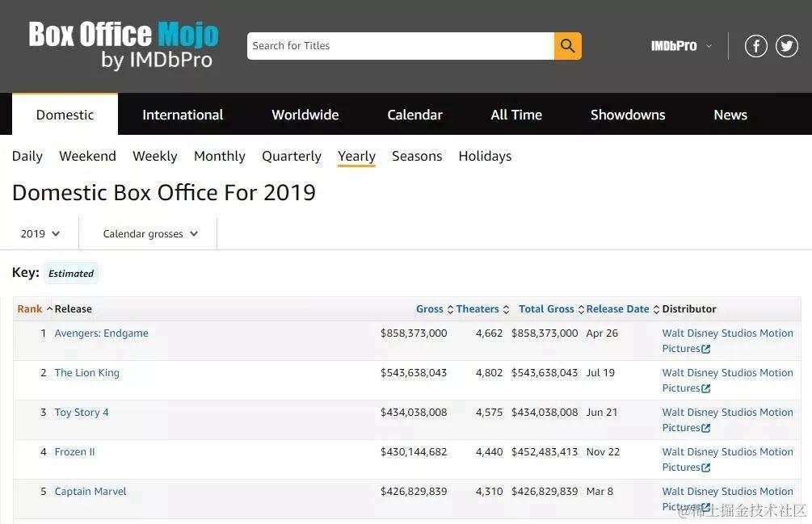
Task: Sort table by Total Gross column
Action: click(551, 308)
